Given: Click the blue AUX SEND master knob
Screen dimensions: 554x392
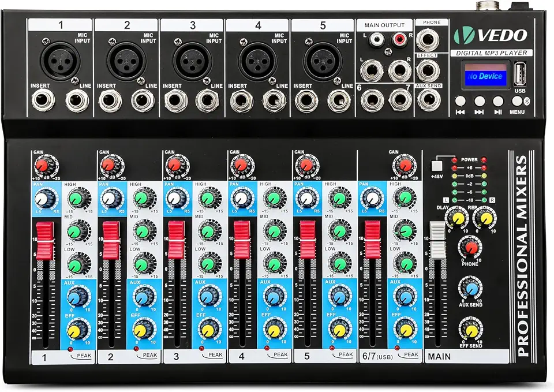Looking at the screenshot, I should (471, 289).
